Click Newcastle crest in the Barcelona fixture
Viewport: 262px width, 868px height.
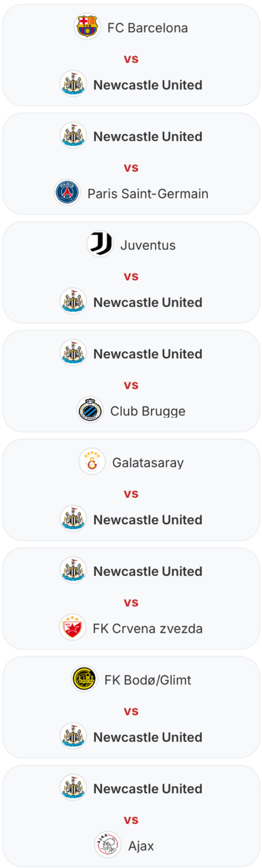tap(73, 84)
